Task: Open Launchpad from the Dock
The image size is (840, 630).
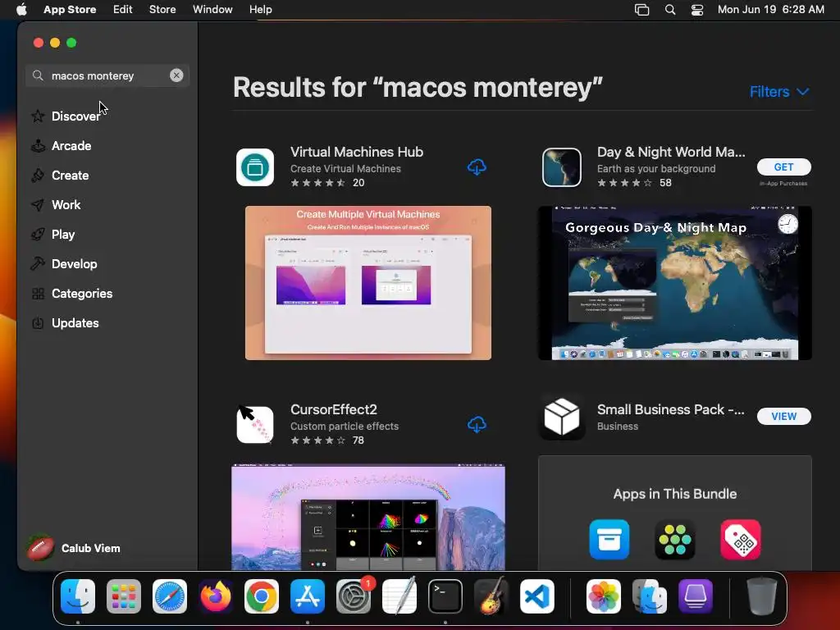Action: (124, 596)
